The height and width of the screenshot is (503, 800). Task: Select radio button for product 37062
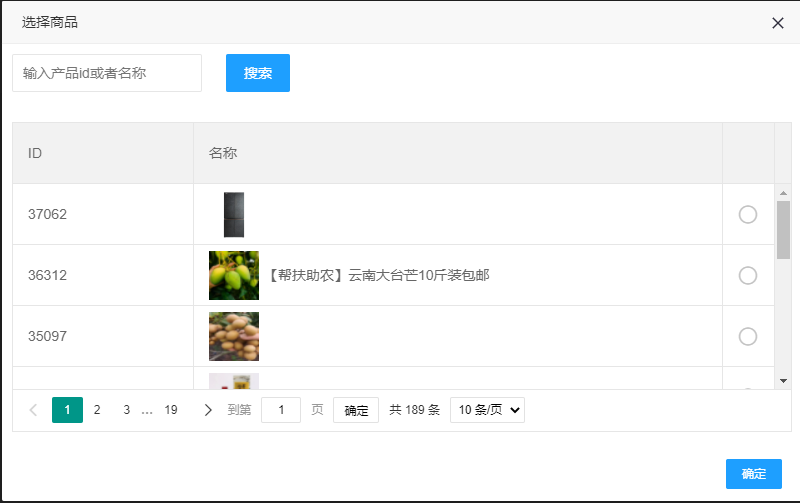747,214
